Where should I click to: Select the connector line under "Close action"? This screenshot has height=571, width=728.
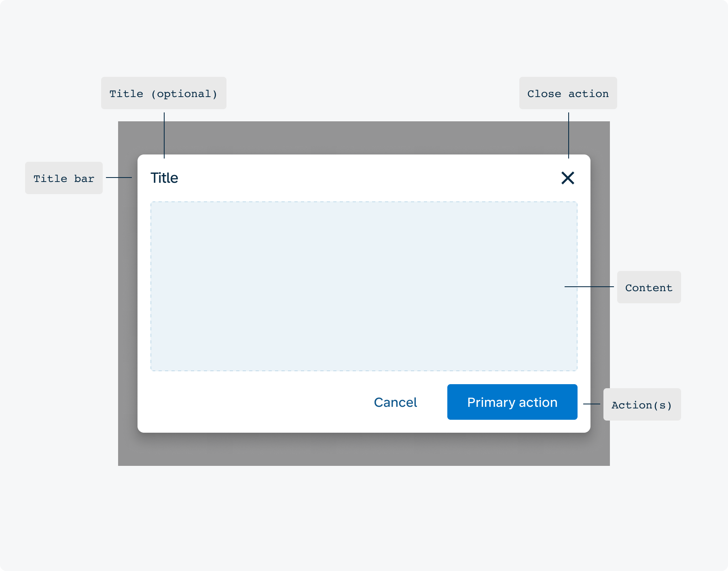tap(569, 135)
